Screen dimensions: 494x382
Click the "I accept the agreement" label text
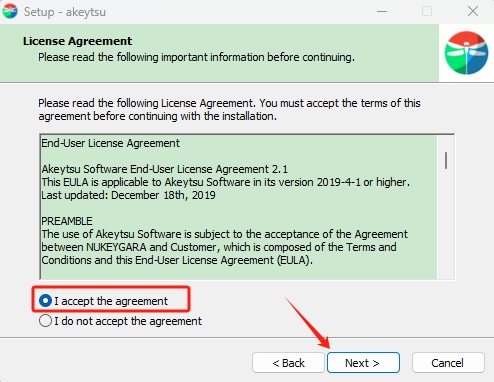[111, 301]
